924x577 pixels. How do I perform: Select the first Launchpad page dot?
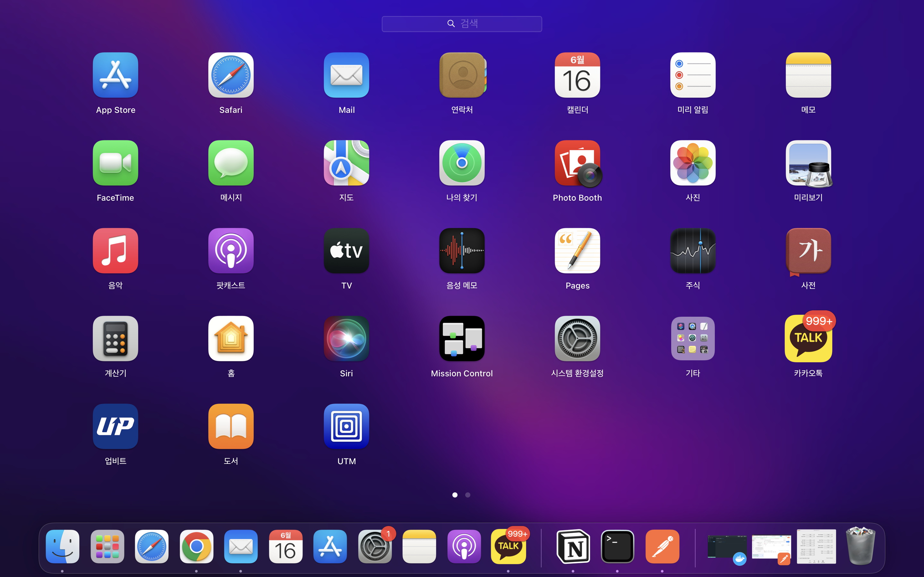pos(455,495)
